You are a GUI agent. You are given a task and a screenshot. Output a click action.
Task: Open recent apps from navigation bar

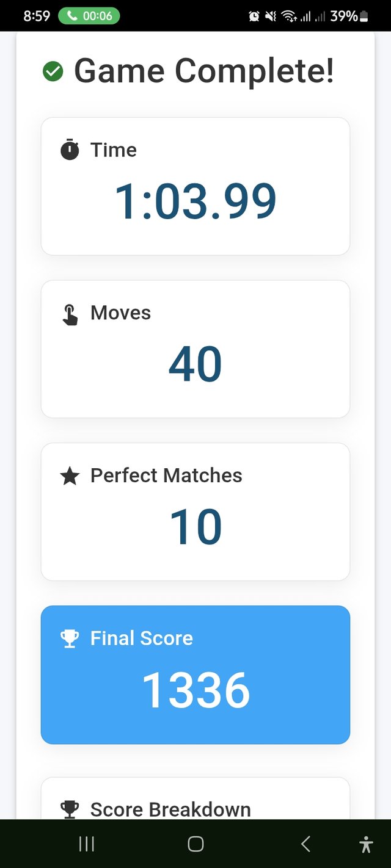[87, 844]
